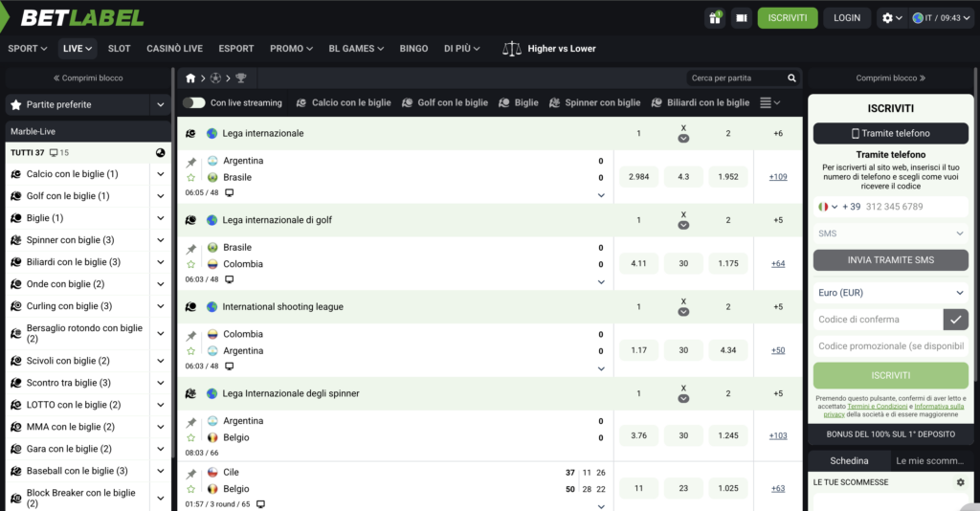
Task: Pin the Argentina vs Belgio match
Action: (x=191, y=423)
